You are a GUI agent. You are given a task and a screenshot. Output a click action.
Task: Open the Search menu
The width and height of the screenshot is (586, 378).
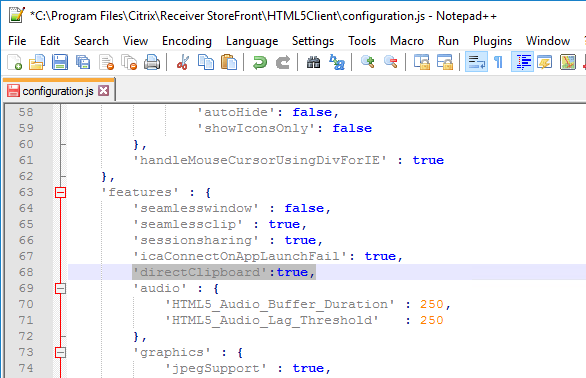(x=91, y=41)
